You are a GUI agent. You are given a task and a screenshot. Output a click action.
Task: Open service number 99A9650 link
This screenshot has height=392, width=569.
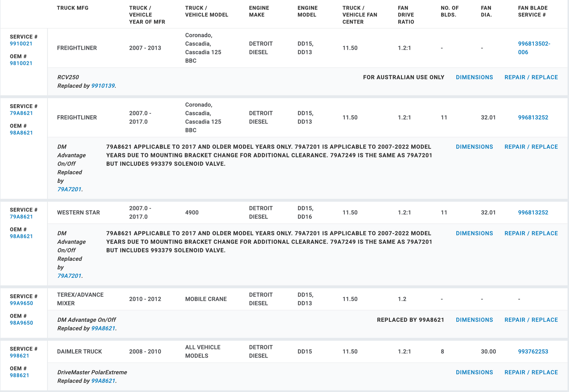[21, 303]
